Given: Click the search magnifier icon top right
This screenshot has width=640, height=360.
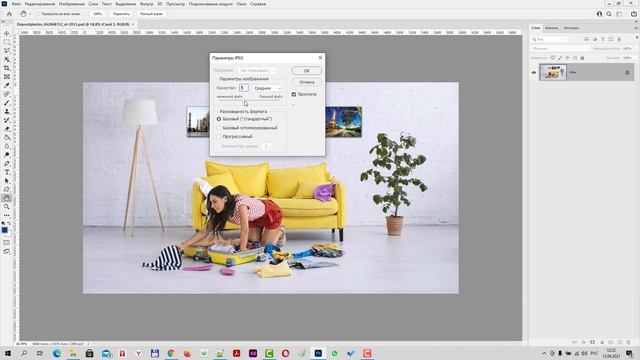Looking at the screenshot, I should pos(609,14).
